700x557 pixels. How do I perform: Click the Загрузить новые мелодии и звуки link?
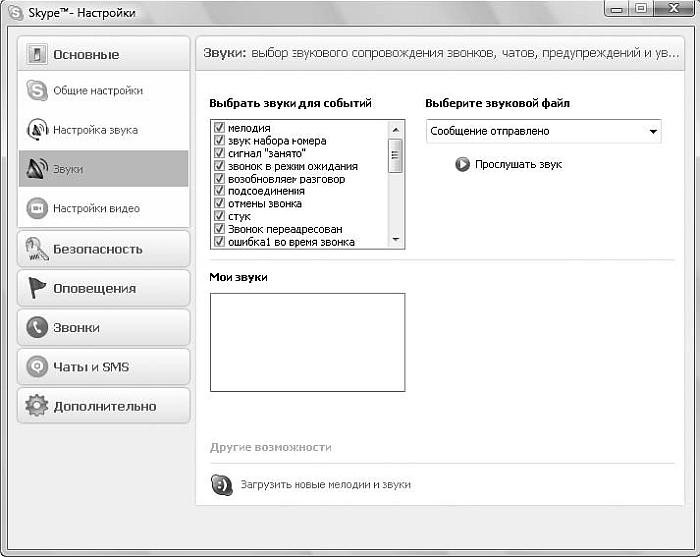pos(325,485)
